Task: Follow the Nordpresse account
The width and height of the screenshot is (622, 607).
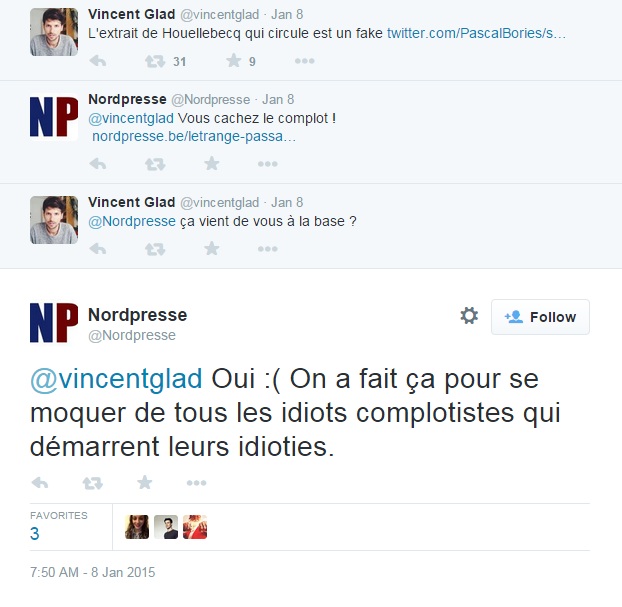Action: pyautogui.click(x=540, y=317)
